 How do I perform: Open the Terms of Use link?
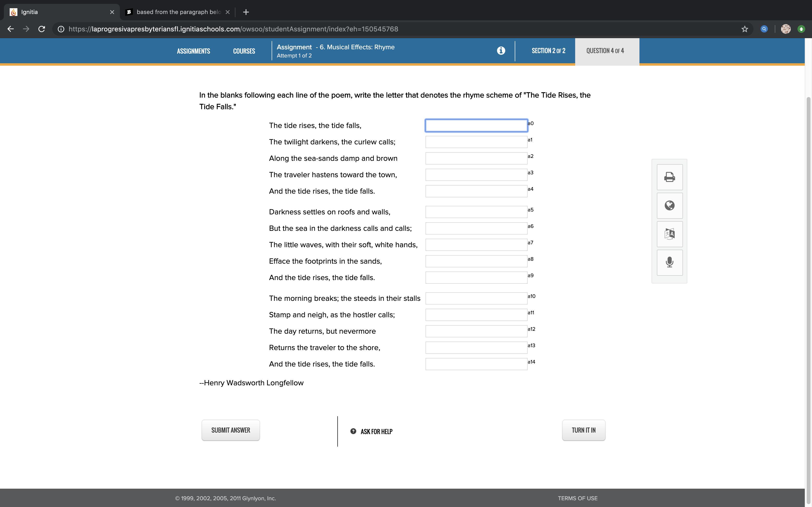coord(577,498)
